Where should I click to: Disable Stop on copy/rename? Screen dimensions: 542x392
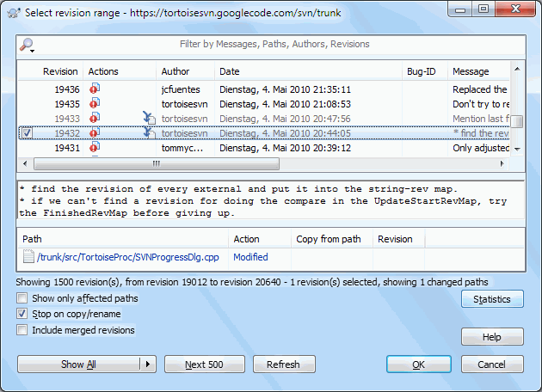[x=22, y=314]
